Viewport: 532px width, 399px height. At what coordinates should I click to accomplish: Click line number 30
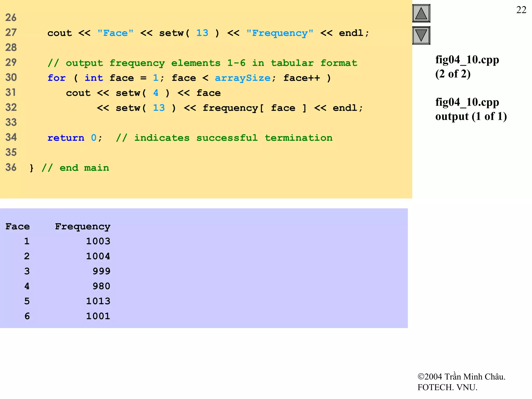11,77
